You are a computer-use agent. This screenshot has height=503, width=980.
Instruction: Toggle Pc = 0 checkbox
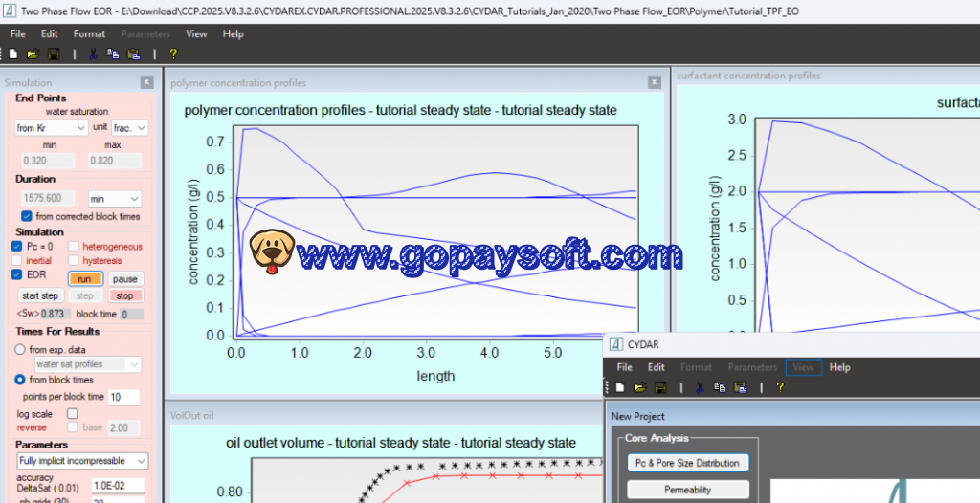[x=17, y=246]
